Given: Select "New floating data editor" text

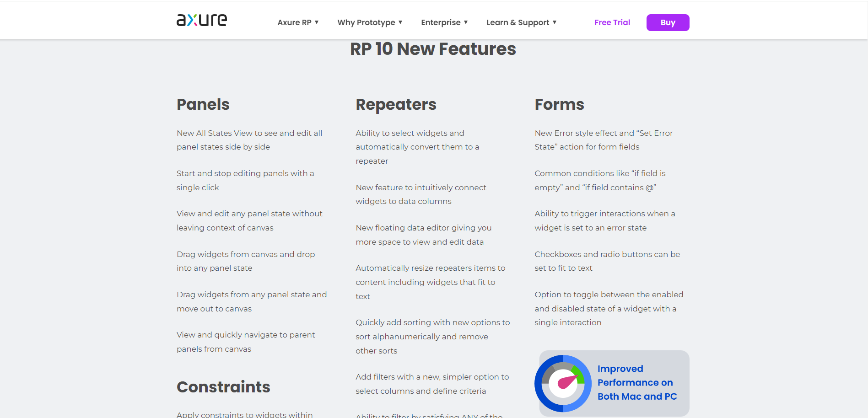Looking at the screenshot, I should tap(424, 235).
